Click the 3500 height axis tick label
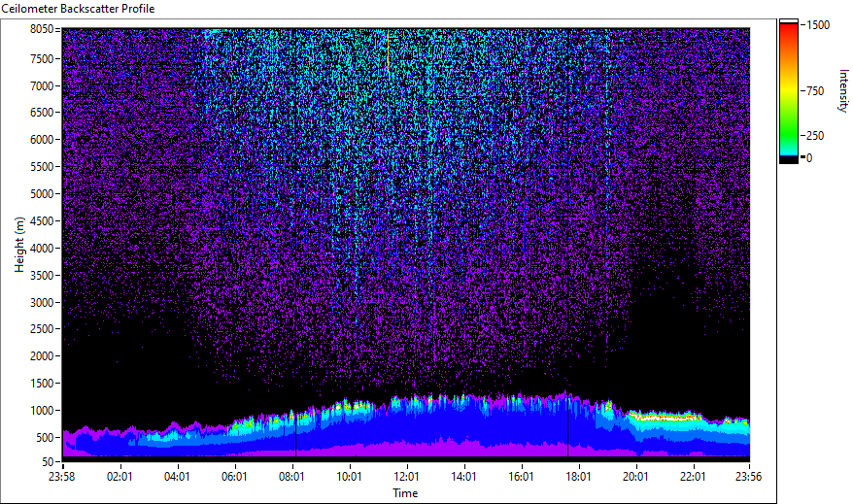The width and height of the screenshot is (853, 504). (42, 276)
